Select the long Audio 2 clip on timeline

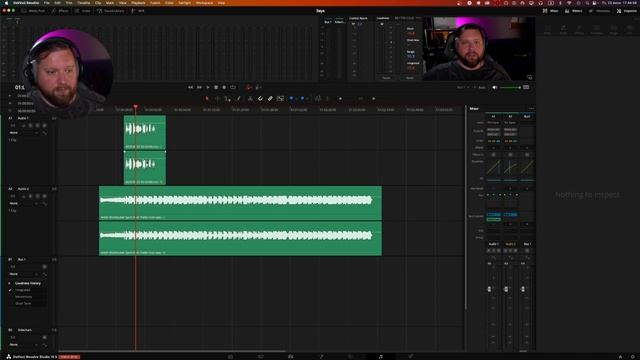240,221
